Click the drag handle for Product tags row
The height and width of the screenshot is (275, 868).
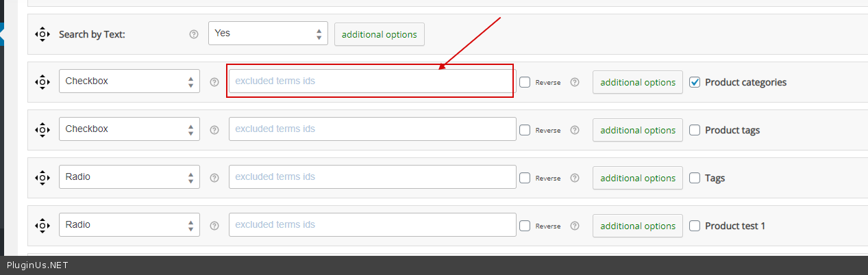click(42, 129)
